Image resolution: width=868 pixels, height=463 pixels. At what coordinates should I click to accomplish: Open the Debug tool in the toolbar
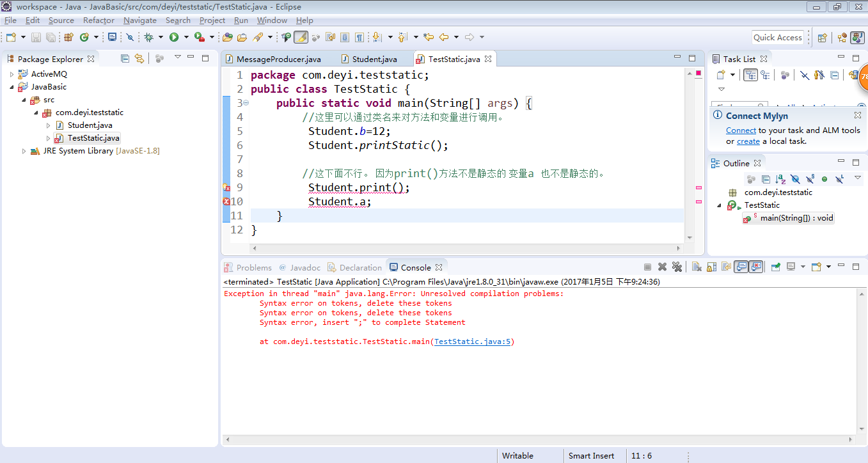(149, 36)
